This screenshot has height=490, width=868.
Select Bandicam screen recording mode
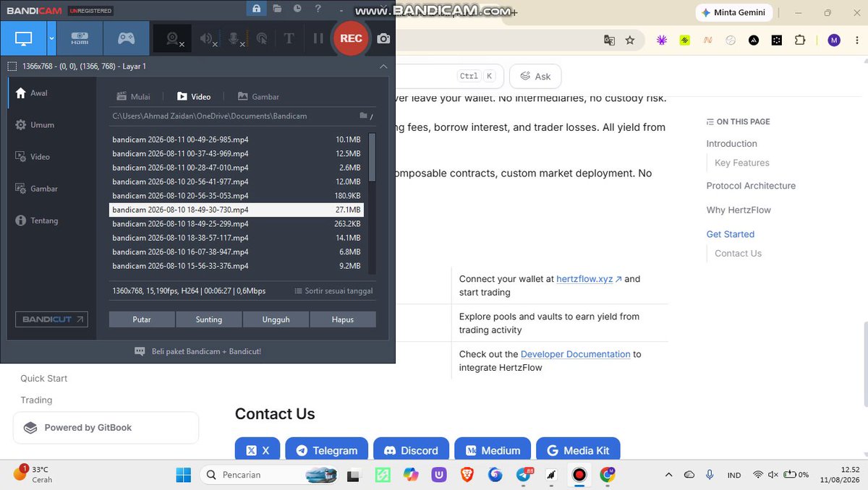pos(24,38)
